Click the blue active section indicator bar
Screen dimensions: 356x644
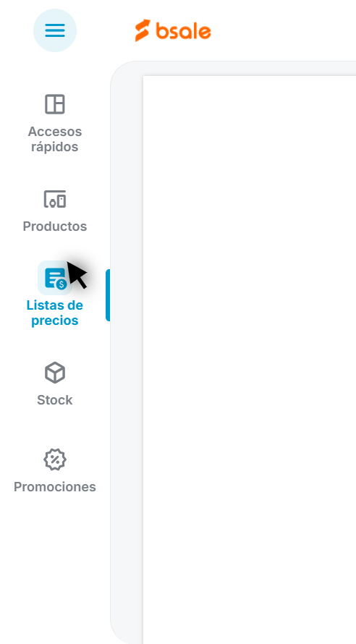(108, 295)
